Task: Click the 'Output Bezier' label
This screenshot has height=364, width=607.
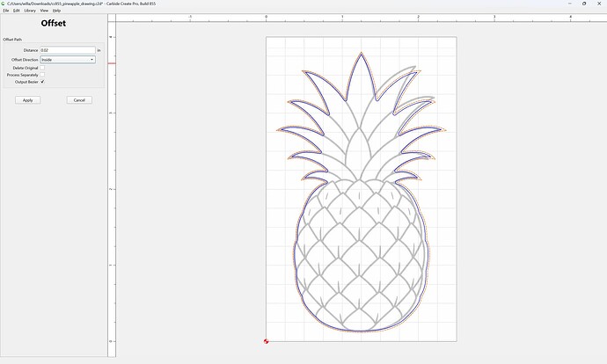Action: tap(26, 82)
